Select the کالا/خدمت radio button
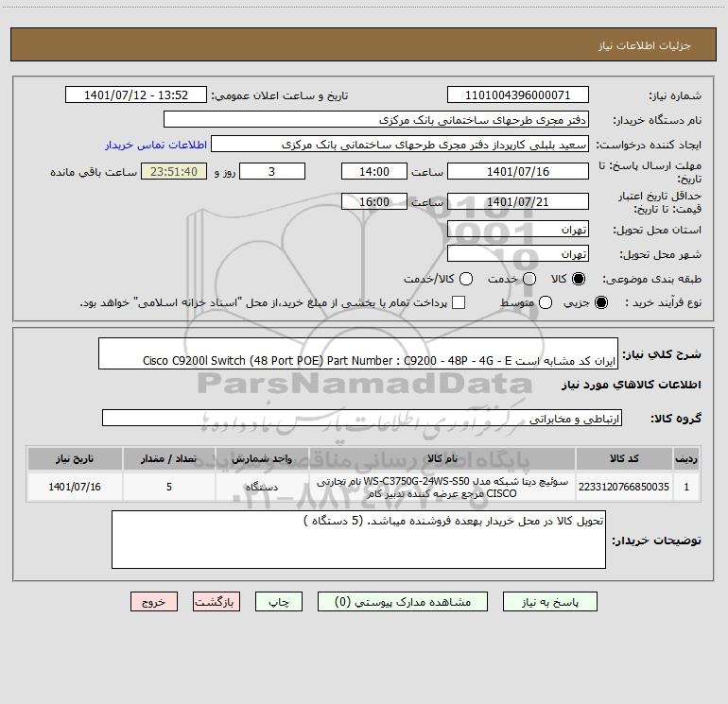The width and height of the screenshot is (728, 704). click(x=466, y=279)
